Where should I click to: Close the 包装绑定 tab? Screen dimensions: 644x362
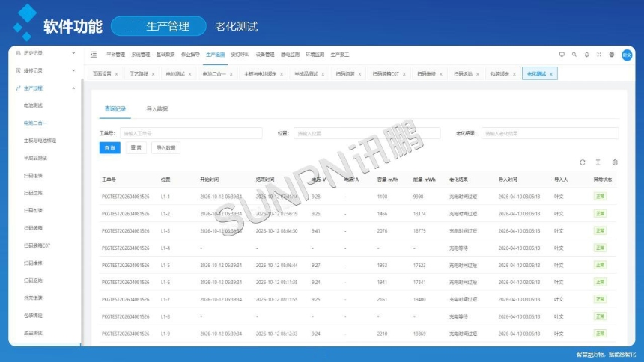(514, 74)
